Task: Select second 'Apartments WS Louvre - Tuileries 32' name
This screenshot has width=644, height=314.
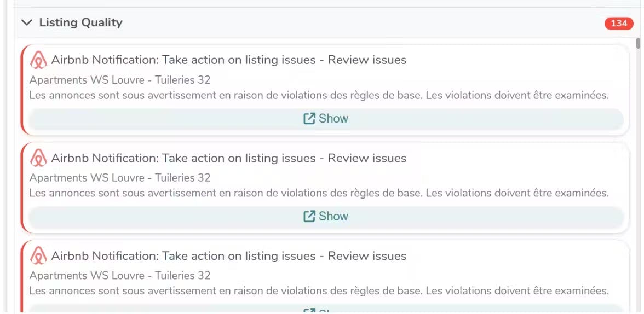Action: coord(120,178)
